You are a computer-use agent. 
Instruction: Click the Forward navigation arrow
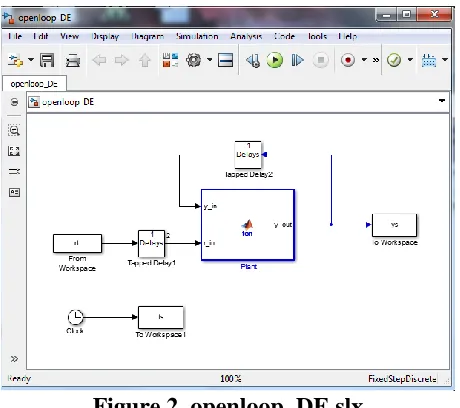(x=121, y=60)
